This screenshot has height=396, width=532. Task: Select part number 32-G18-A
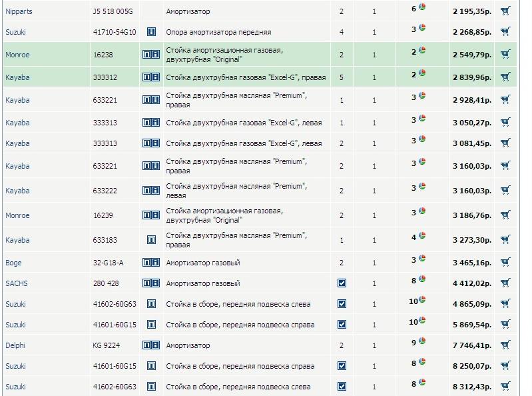[x=108, y=263]
